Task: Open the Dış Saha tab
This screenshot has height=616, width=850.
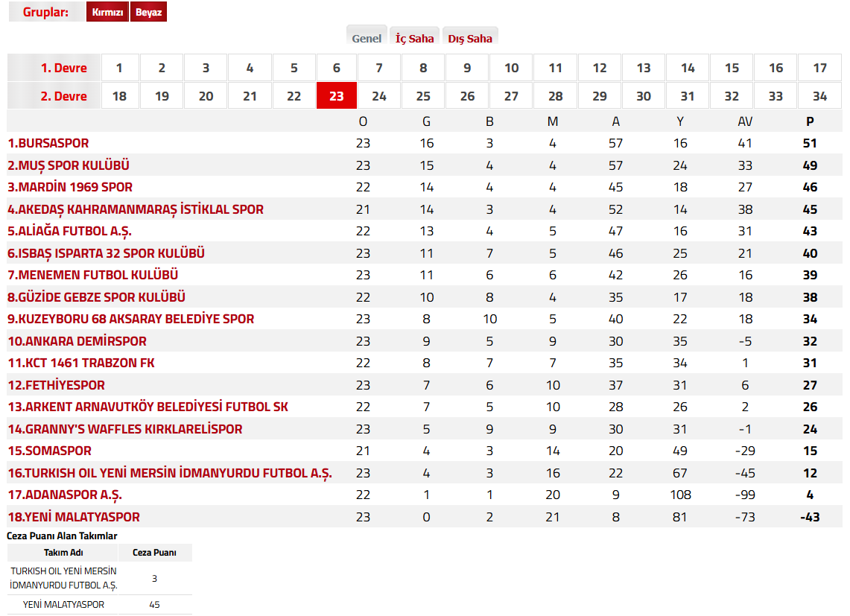Action: [x=469, y=38]
